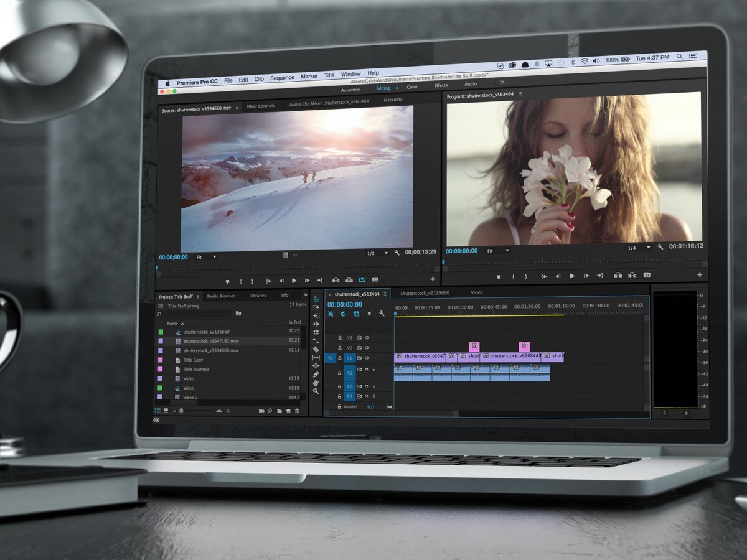Image resolution: width=747 pixels, height=560 pixels.
Task: Click the Color workspace button
Action: pos(412,86)
